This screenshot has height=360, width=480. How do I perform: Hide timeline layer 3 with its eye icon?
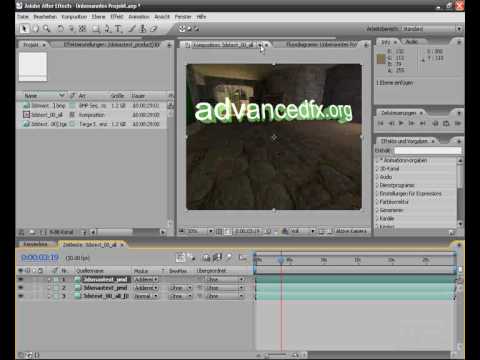pyautogui.click(x=21, y=296)
